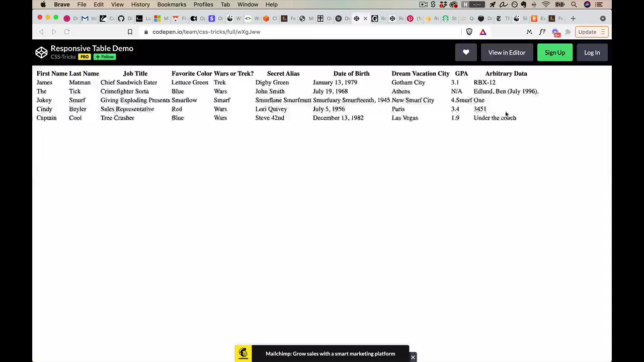Screen dimensions: 644x362
Task: Click the 'Job Title' column header
Action: coord(135,73)
